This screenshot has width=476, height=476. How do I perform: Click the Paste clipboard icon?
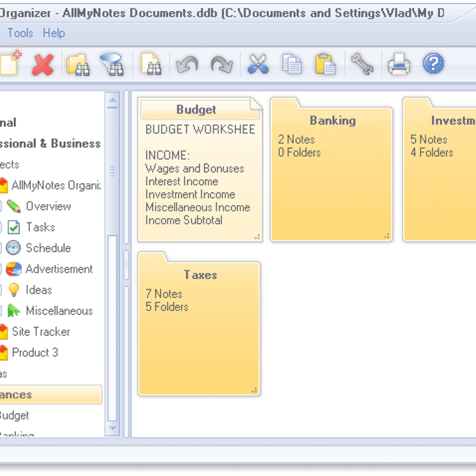point(325,64)
